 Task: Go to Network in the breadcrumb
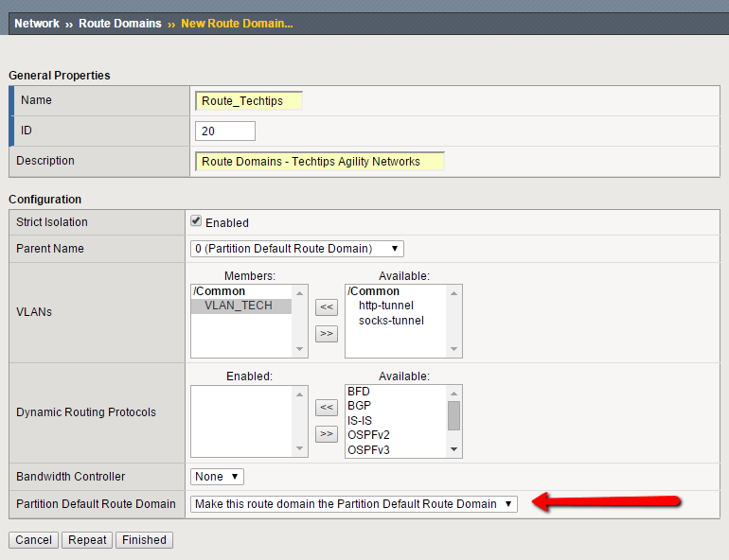(37, 24)
